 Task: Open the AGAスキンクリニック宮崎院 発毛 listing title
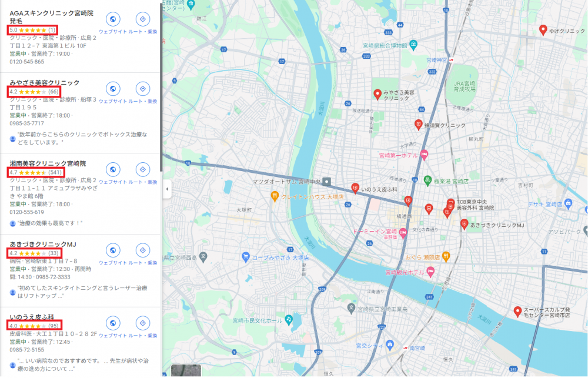(x=51, y=17)
